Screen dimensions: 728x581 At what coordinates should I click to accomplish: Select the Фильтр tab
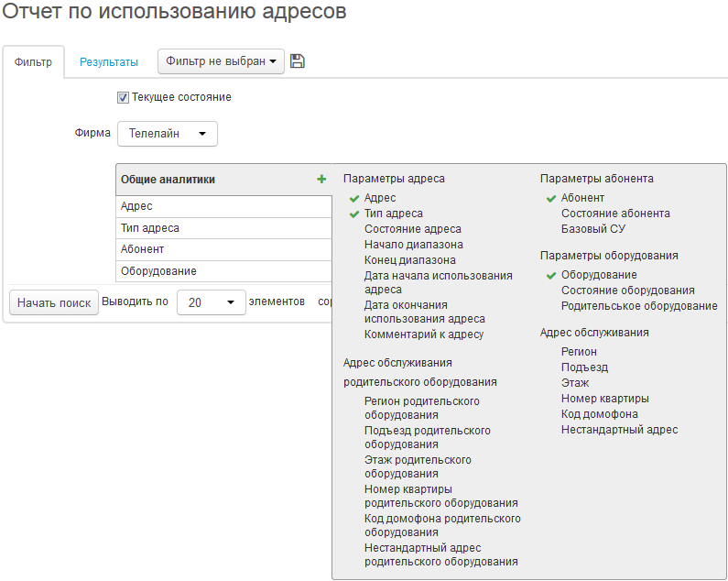pos(33,62)
